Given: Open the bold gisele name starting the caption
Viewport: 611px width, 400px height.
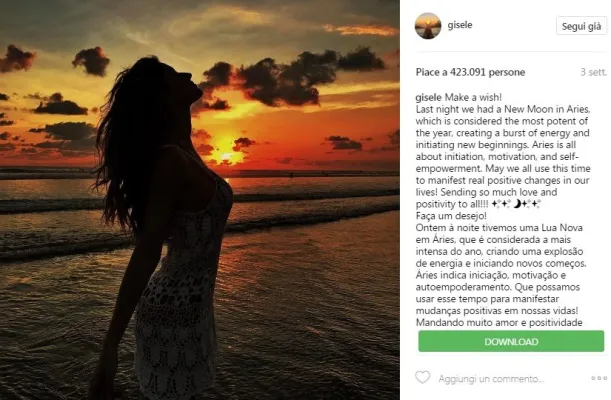Looking at the screenshot, I should pyautogui.click(x=428, y=97).
